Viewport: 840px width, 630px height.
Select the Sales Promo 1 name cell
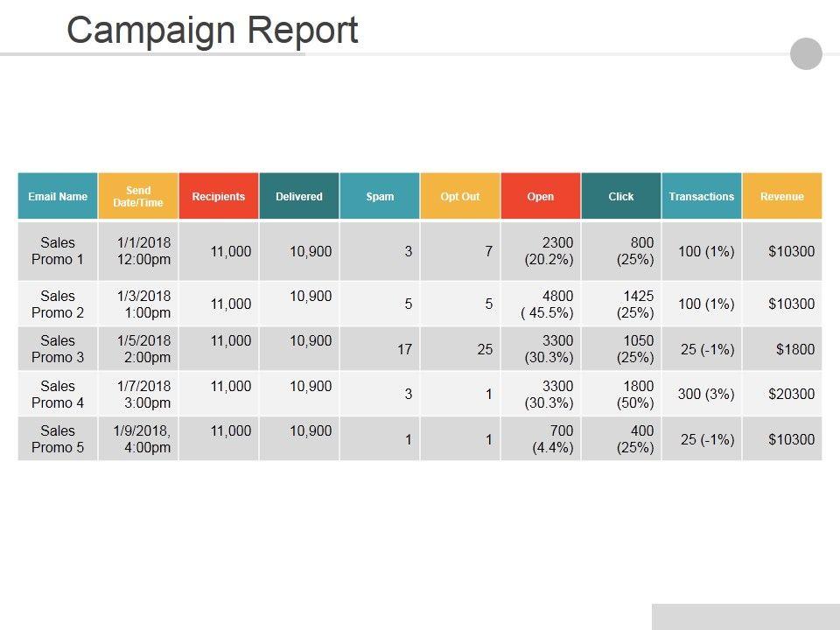click(58, 251)
